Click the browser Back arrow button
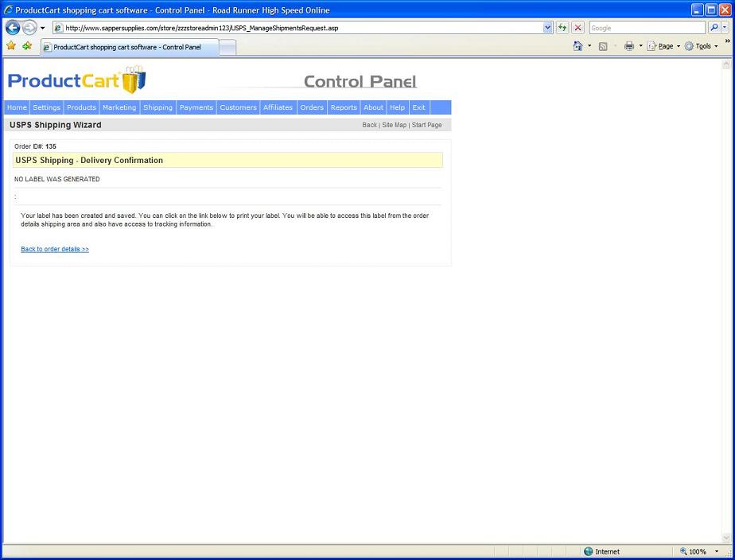Image resolution: width=735 pixels, height=560 pixels. click(13, 28)
